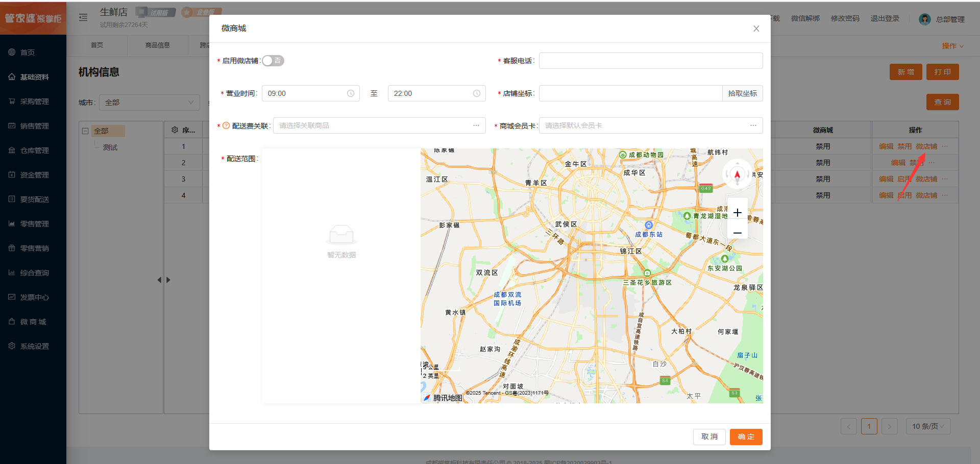980x464 pixels.
Task: Click the map zoom out minus button
Action: [x=737, y=233]
